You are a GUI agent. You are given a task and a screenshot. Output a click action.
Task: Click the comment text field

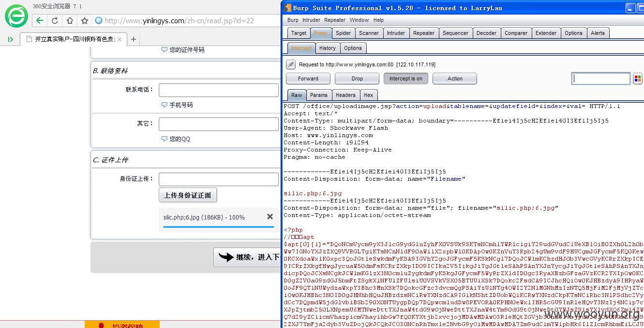click(x=601, y=78)
